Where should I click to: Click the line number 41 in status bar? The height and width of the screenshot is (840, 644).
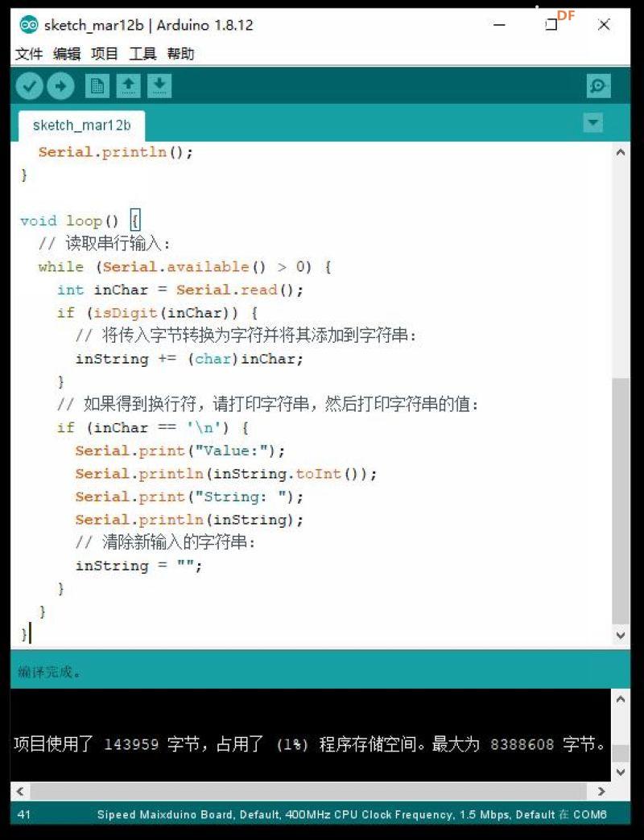click(x=24, y=815)
